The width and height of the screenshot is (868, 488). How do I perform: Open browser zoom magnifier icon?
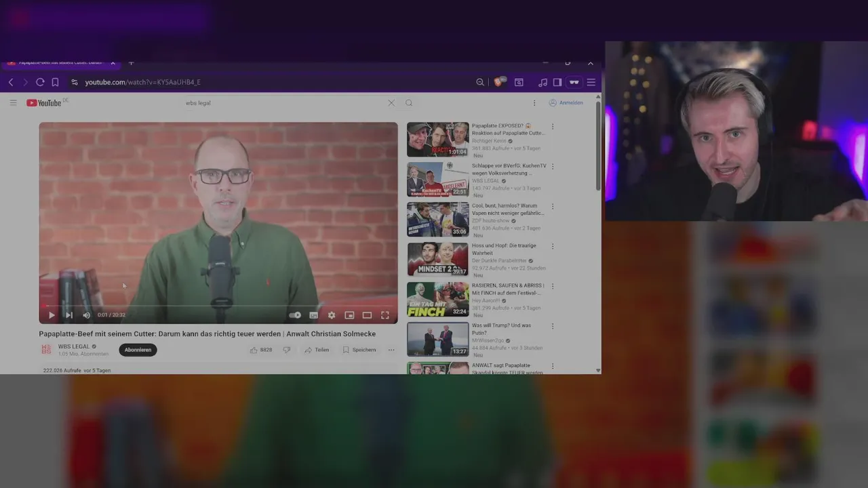(x=480, y=82)
